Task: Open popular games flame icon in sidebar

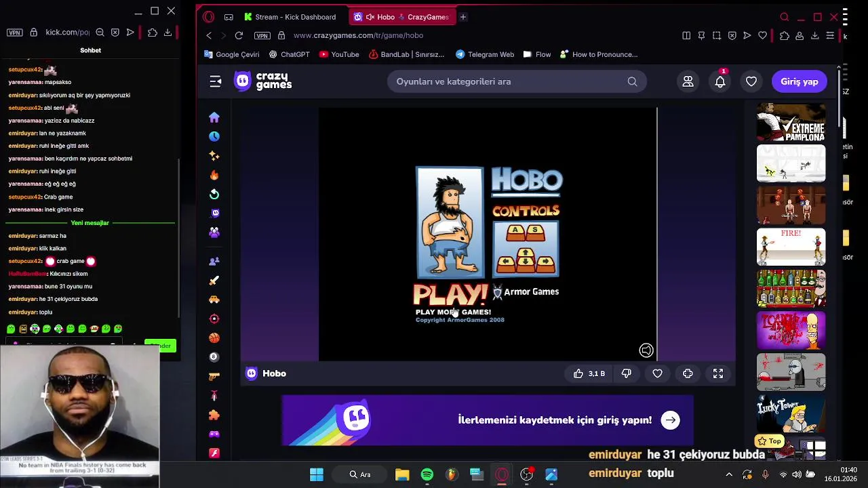Action: [214, 175]
